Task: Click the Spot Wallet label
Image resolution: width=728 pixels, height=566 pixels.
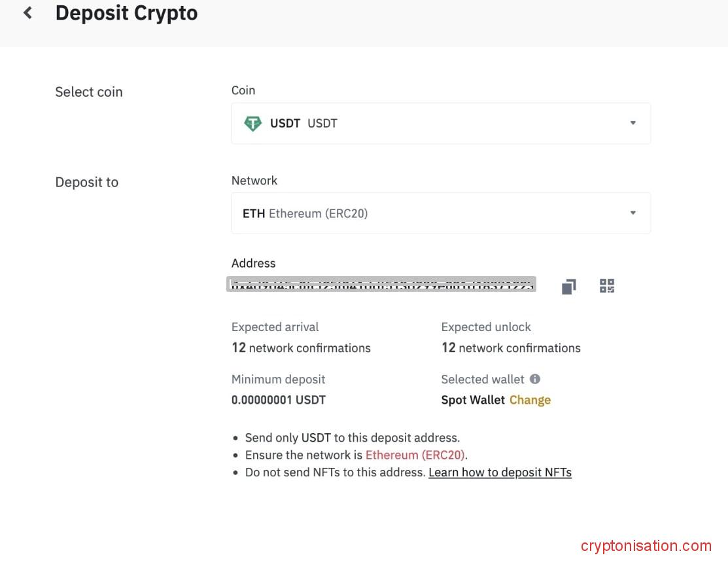Action: 473,400
